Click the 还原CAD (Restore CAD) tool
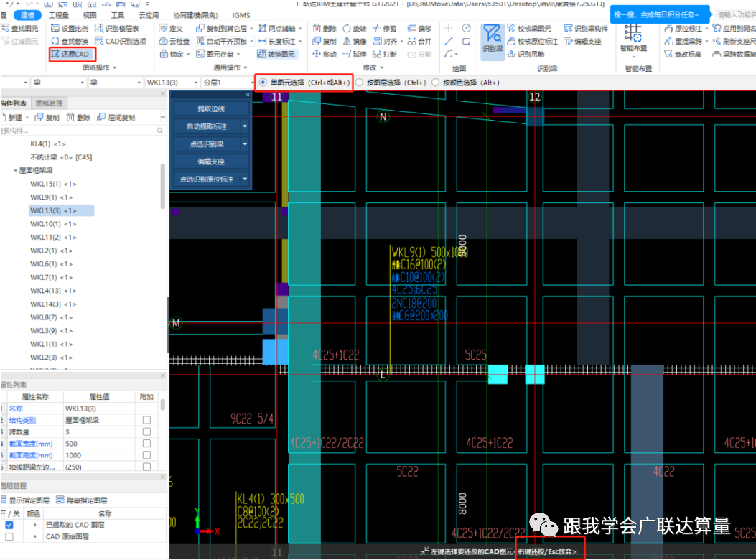This screenshot has height=560, width=756. pyautogui.click(x=70, y=54)
